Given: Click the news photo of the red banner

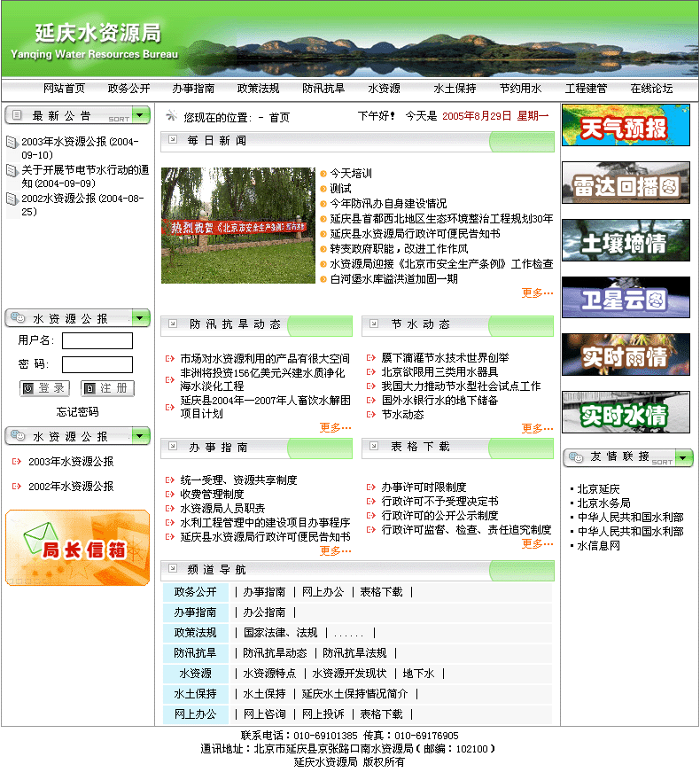Looking at the screenshot, I should pyautogui.click(x=238, y=225).
